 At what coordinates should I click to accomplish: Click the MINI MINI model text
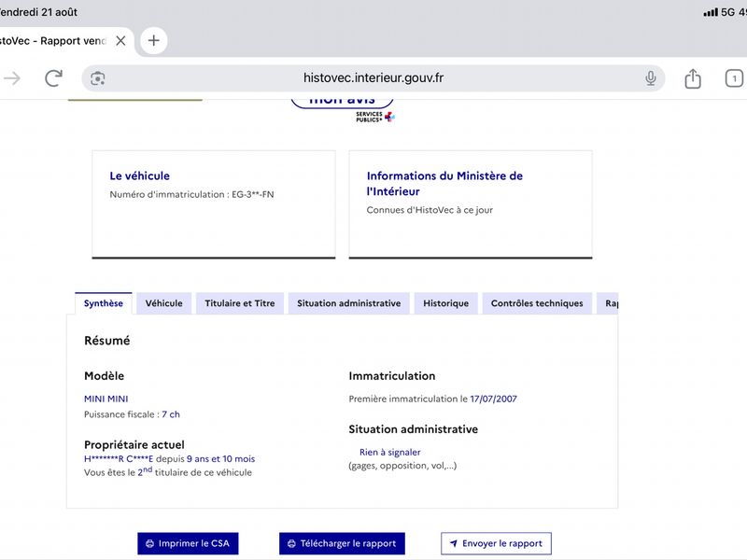pos(106,399)
